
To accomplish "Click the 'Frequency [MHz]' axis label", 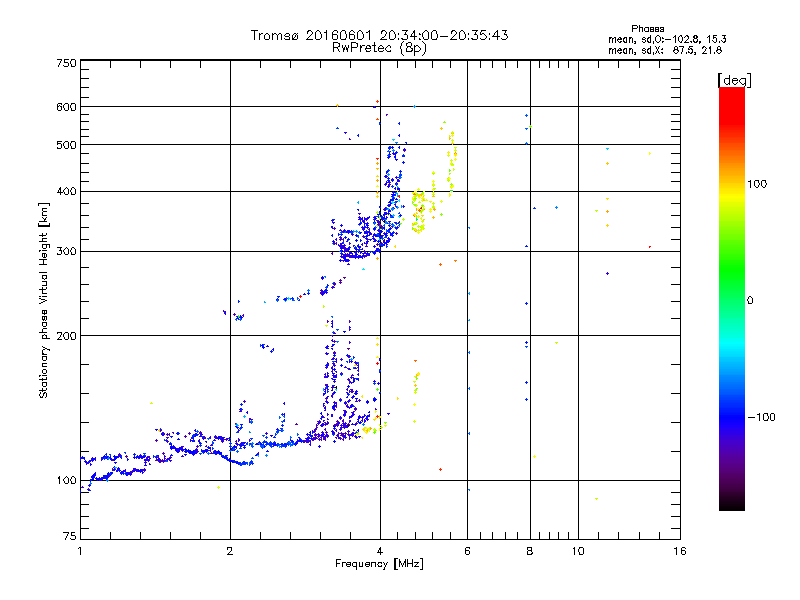I will (x=379, y=564).
